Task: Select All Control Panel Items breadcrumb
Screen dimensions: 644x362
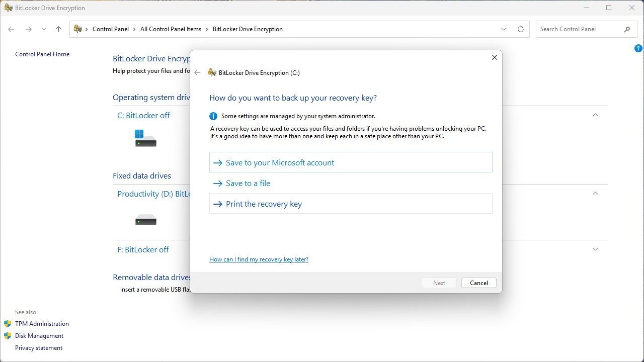Action: point(171,29)
